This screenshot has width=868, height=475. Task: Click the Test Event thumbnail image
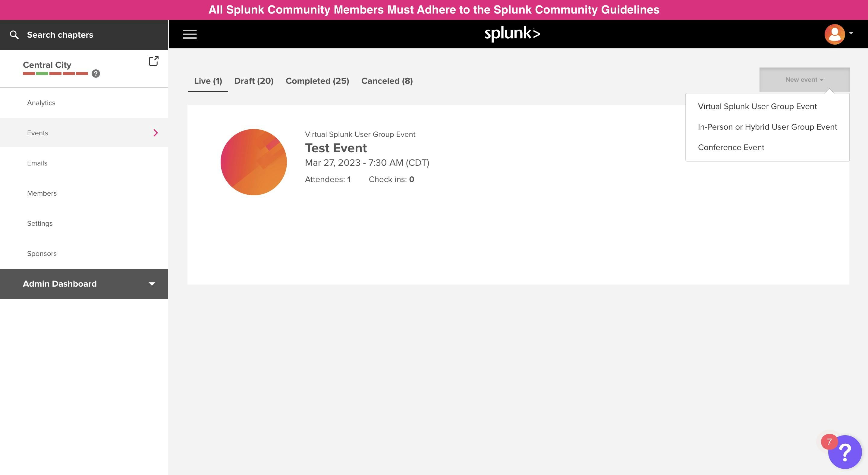click(x=253, y=162)
